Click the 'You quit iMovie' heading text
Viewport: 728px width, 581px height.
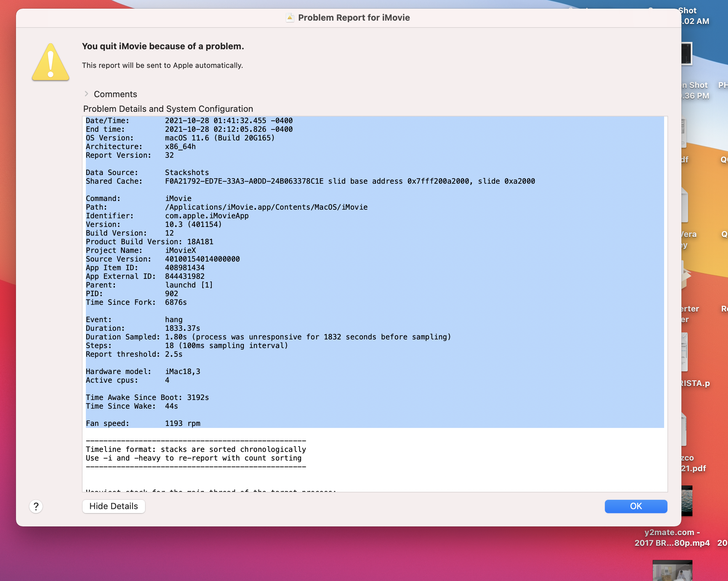coord(163,46)
